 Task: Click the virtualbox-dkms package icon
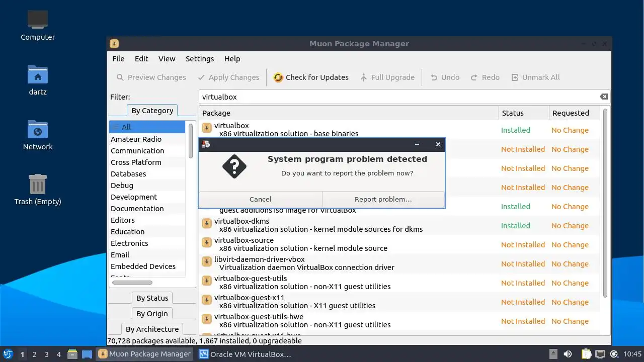pos(206,223)
